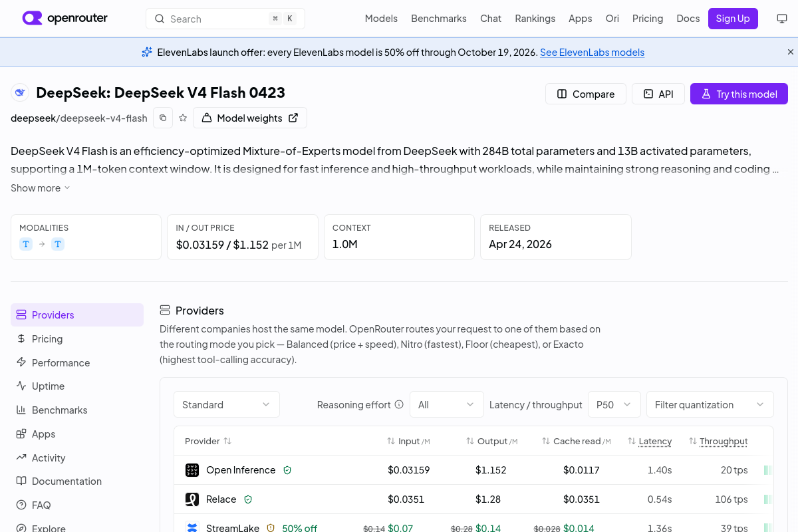Click Relace verified shield icon
Image resolution: width=798 pixels, height=532 pixels.
coord(248,499)
